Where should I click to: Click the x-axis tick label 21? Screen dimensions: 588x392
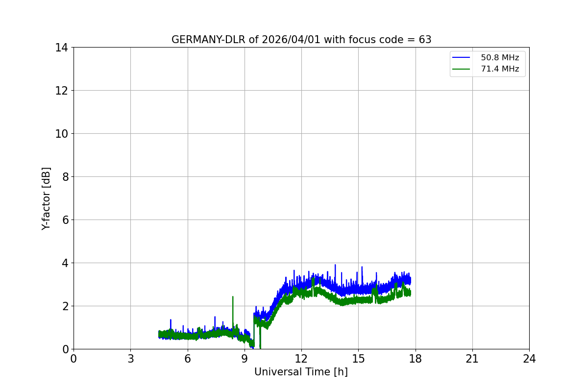click(x=472, y=359)
